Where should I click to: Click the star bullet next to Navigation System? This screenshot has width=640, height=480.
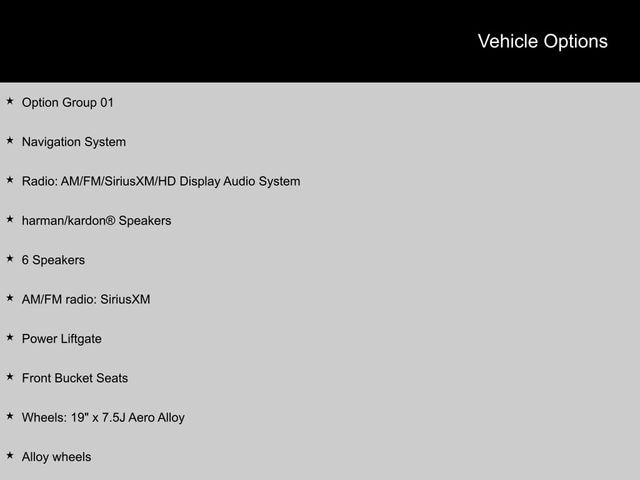[x=10, y=140]
